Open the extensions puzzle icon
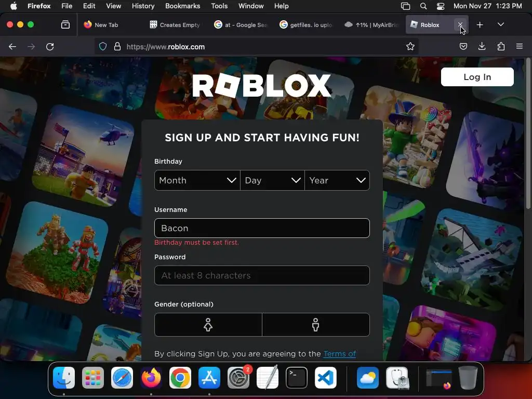This screenshot has width=532, height=399. pos(501,46)
